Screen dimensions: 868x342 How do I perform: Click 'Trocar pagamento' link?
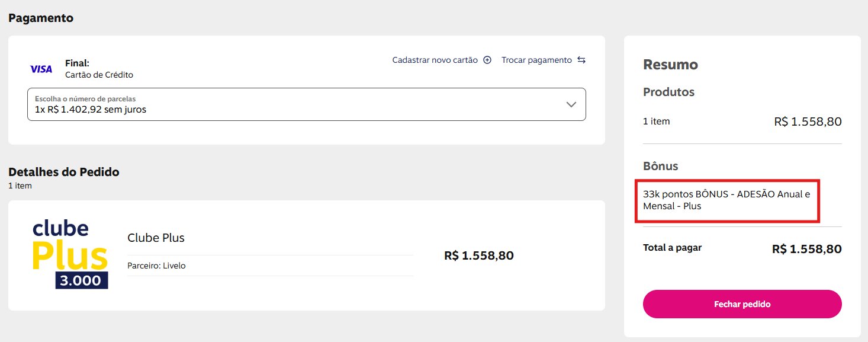[536, 60]
